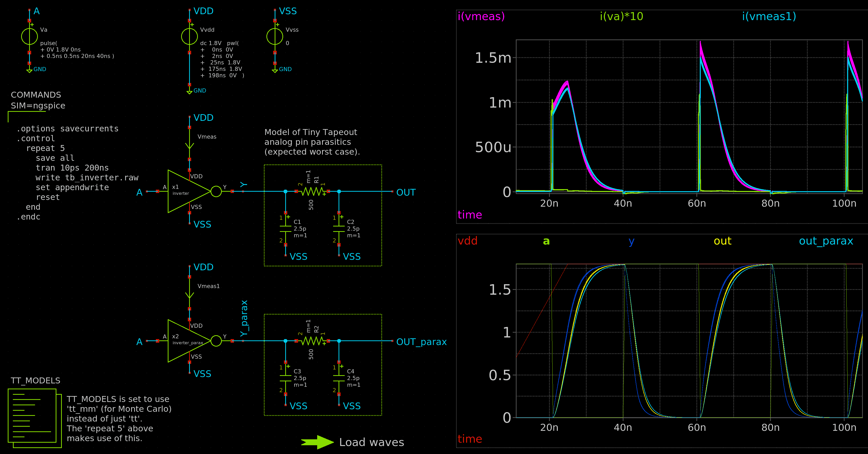This screenshot has height=454, width=868.
Task: Click the OUT_parax pin label
Action: pos(421,342)
